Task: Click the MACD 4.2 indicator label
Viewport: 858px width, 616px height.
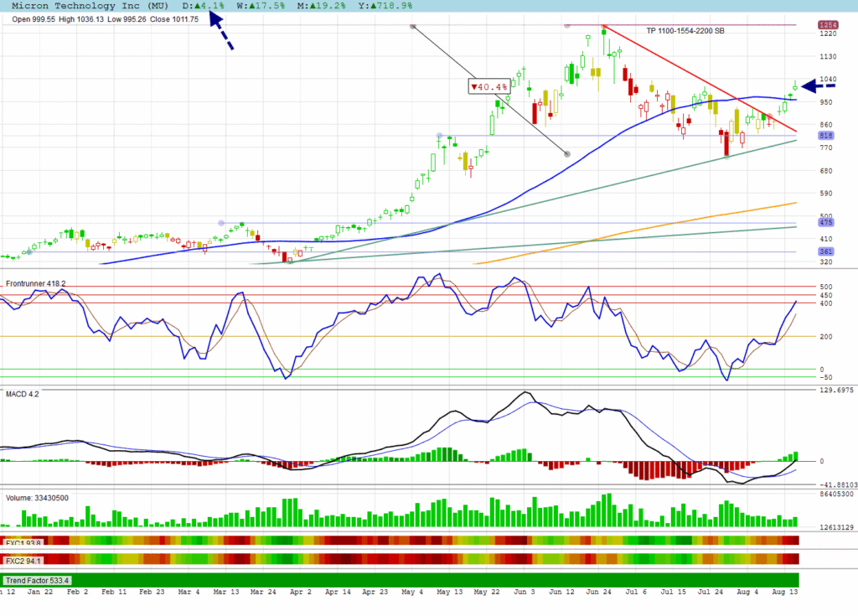Action: point(23,394)
